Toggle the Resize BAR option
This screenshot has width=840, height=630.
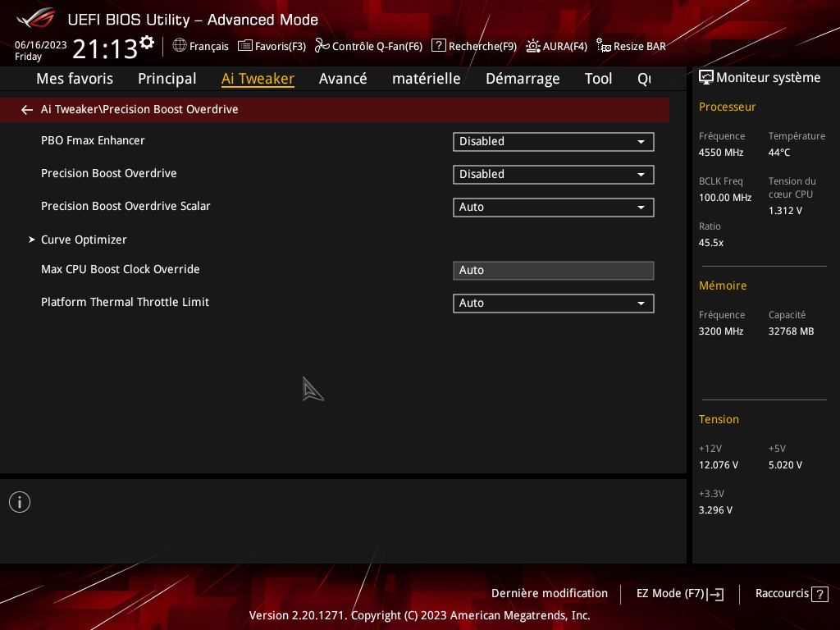[x=631, y=46]
